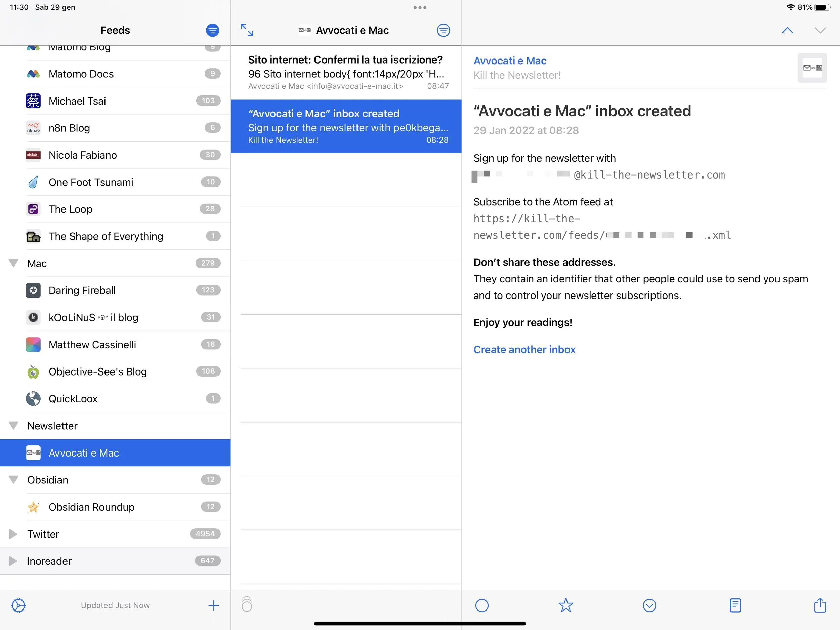Viewport: 840px width, 630px height.
Task: Collapse the Newsletter folder
Action: point(14,426)
